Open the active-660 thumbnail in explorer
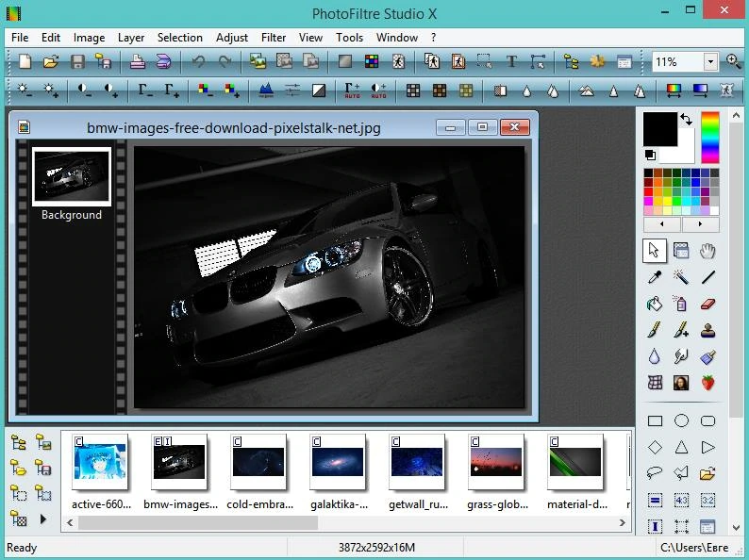This screenshot has width=749, height=560. click(x=100, y=462)
